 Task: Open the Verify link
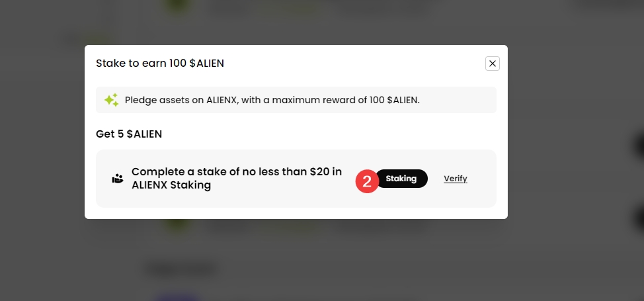coord(456,179)
